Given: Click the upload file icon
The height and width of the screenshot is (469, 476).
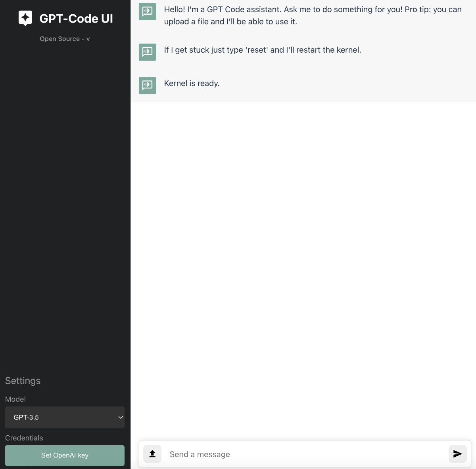Looking at the screenshot, I should [x=152, y=454].
